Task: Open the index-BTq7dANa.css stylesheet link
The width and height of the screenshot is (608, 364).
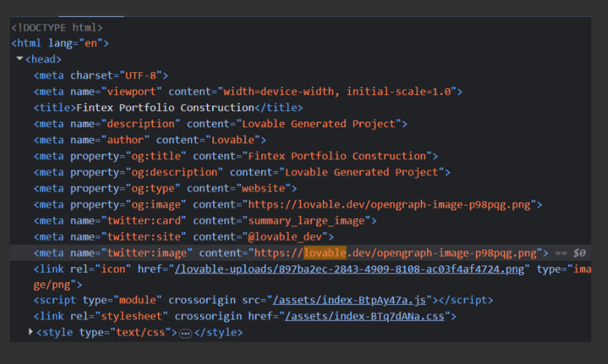Action: coord(364,316)
